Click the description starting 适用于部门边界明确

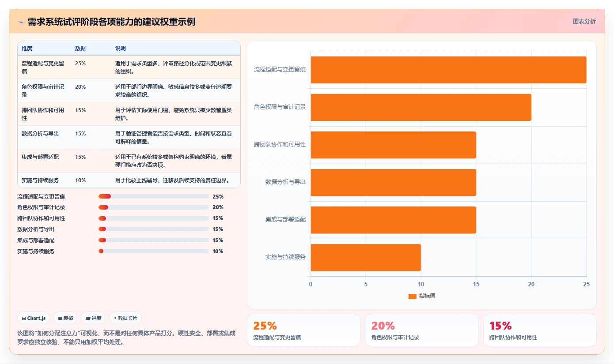tap(174, 91)
